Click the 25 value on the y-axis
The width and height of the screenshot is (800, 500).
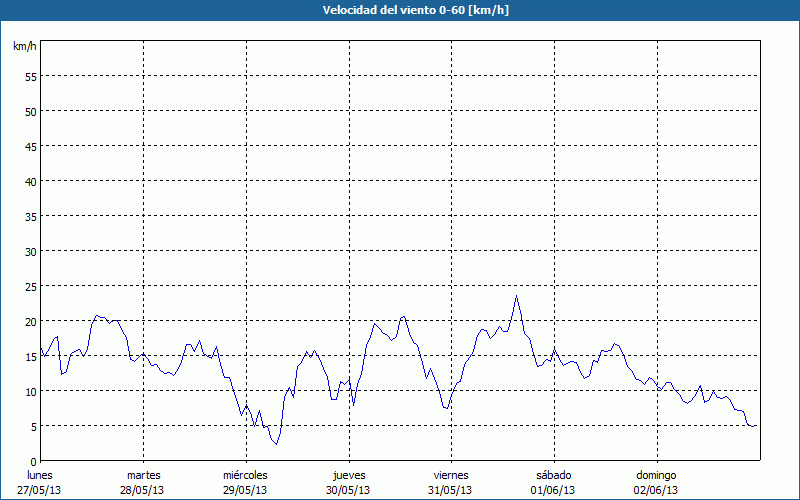(30, 287)
